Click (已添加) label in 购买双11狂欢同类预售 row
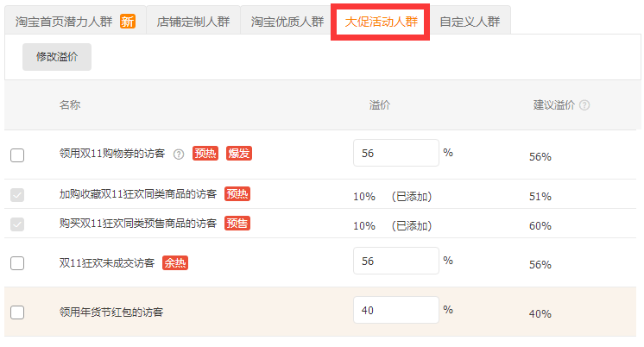The height and width of the screenshot is (347, 644). 412,226
